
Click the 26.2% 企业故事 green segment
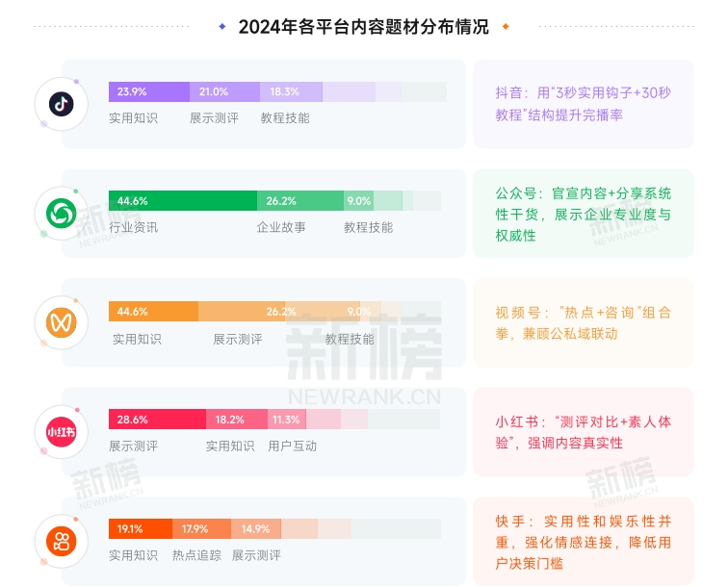pos(300,201)
